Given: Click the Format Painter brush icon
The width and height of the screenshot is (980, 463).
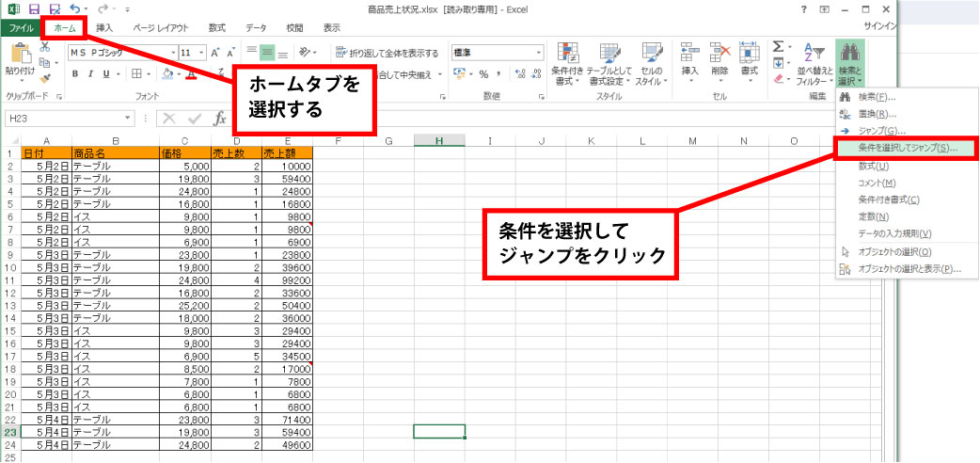Looking at the screenshot, I should [45, 78].
